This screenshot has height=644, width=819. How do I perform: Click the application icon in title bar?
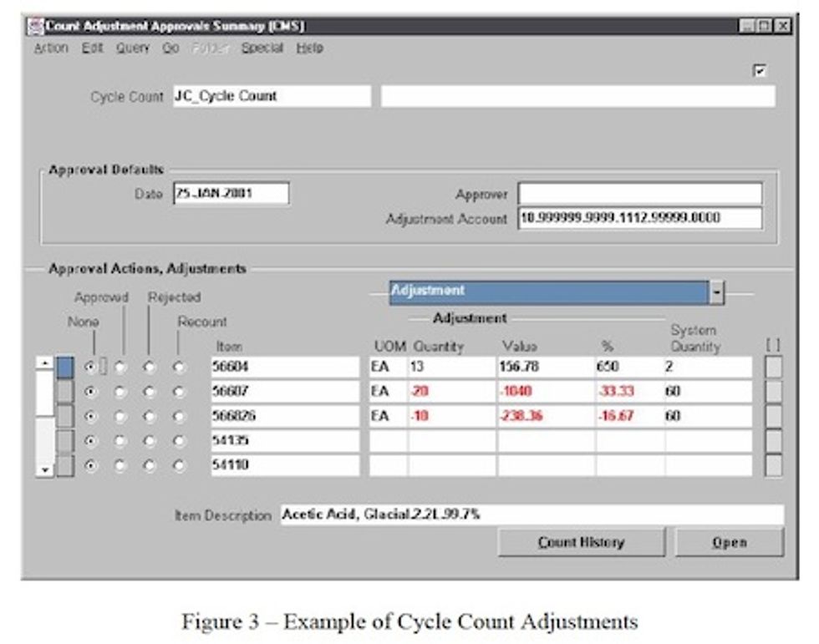pyautogui.click(x=34, y=26)
